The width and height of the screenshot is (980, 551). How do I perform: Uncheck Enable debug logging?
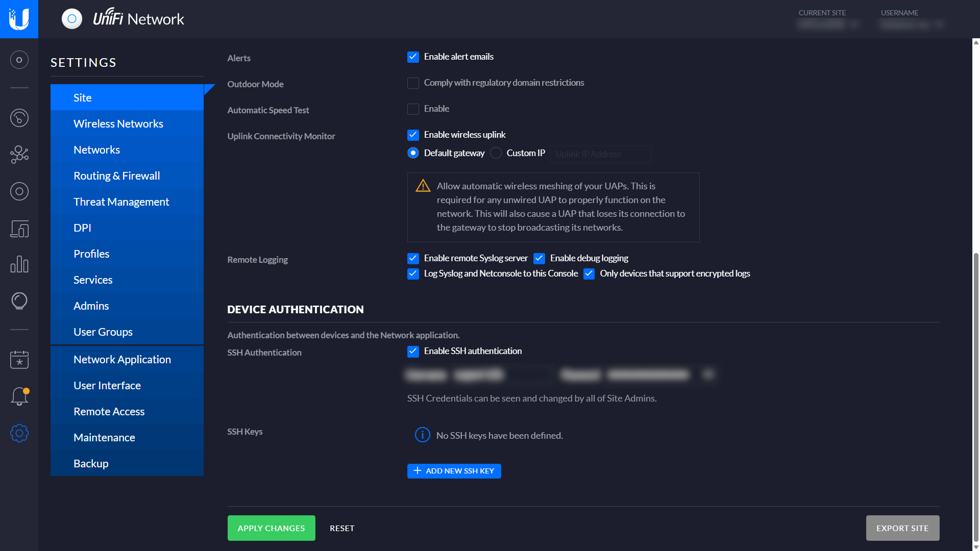(539, 259)
